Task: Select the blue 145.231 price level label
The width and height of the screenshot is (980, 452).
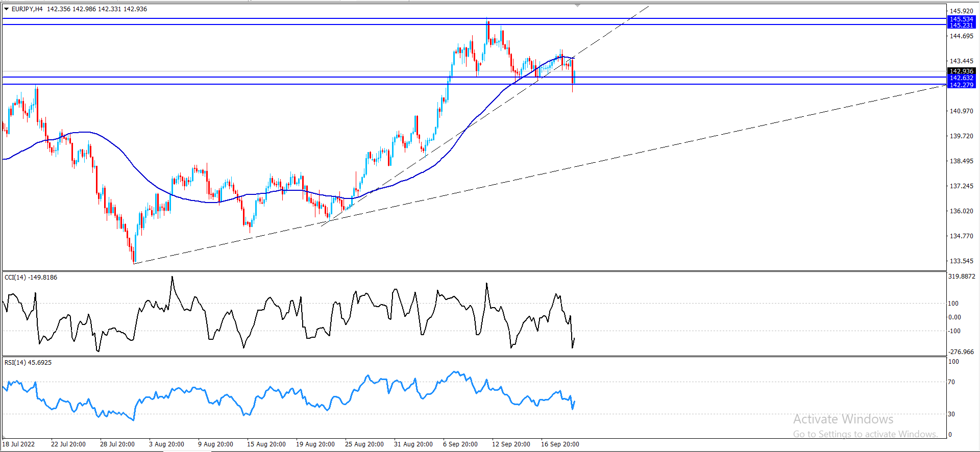Action: pyautogui.click(x=961, y=26)
